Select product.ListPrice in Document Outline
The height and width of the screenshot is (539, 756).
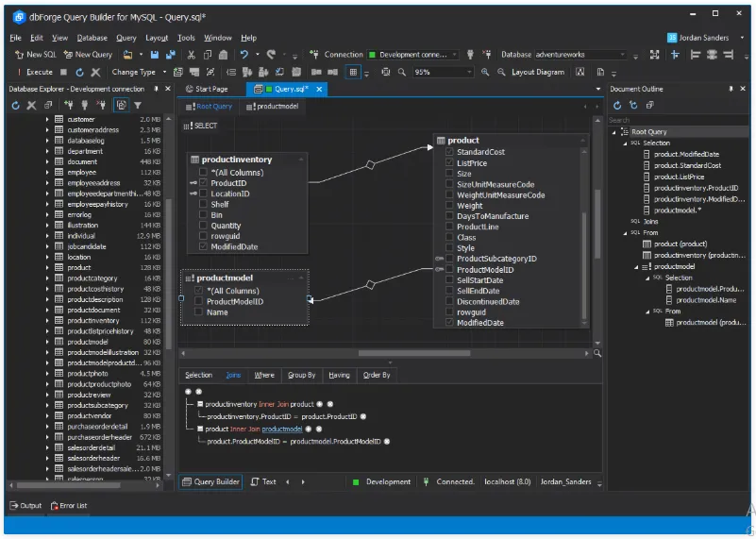(x=679, y=177)
